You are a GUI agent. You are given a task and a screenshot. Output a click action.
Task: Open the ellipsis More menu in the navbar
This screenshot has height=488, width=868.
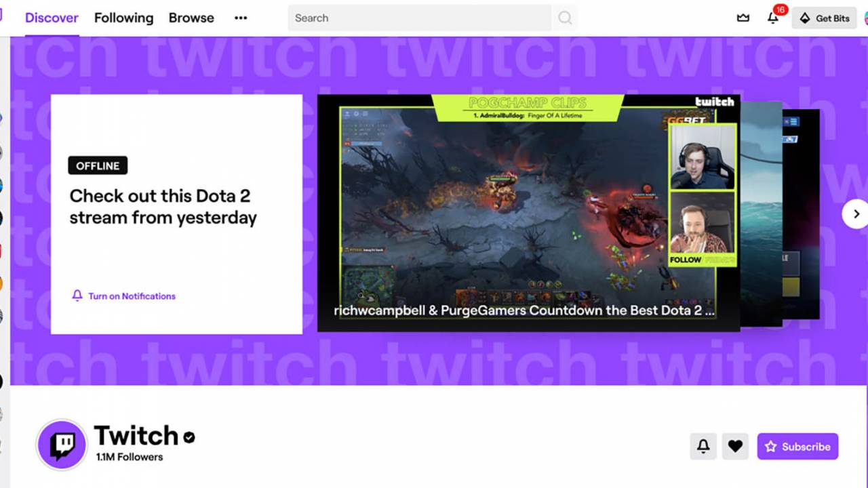pos(241,18)
